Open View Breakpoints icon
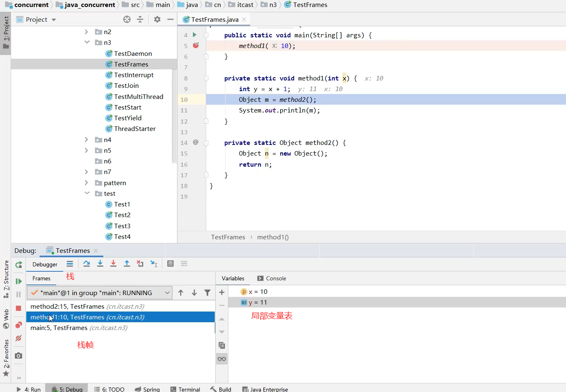The width and height of the screenshot is (566, 392). point(18,325)
